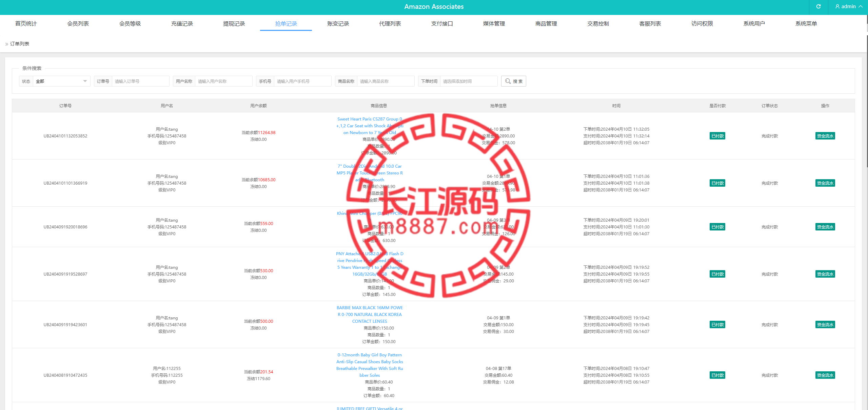Focus the 订单号 input field
Viewport: 868px width, 410px height.
(x=140, y=81)
